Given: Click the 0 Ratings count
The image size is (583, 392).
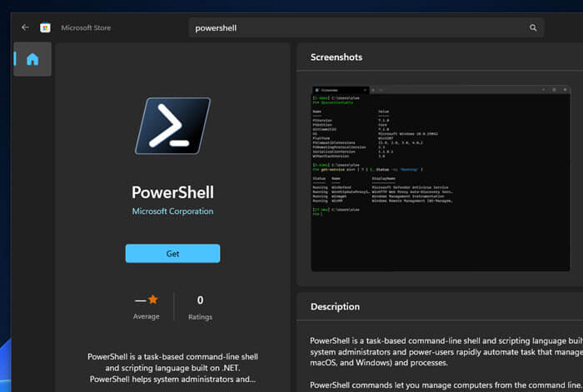Looking at the screenshot, I should pos(200,308).
